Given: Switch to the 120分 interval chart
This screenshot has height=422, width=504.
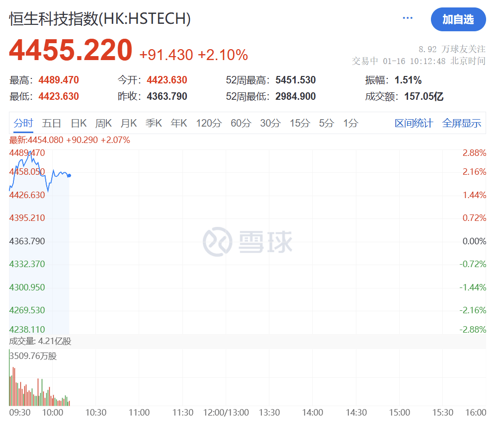Looking at the screenshot, I should (x=209, y=124).
